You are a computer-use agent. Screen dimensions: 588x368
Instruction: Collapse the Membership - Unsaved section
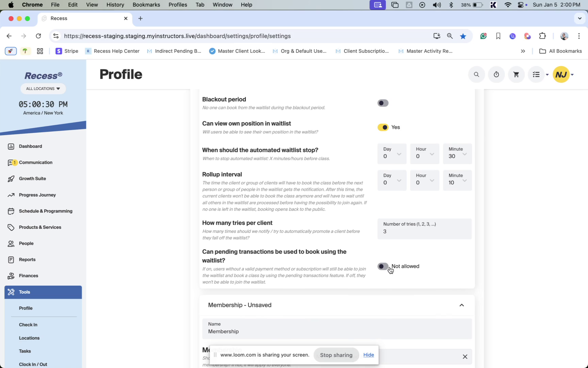tap(461, 305)
